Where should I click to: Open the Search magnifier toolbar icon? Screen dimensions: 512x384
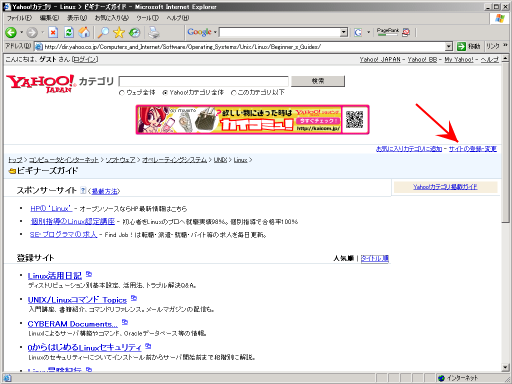(103, 32)
